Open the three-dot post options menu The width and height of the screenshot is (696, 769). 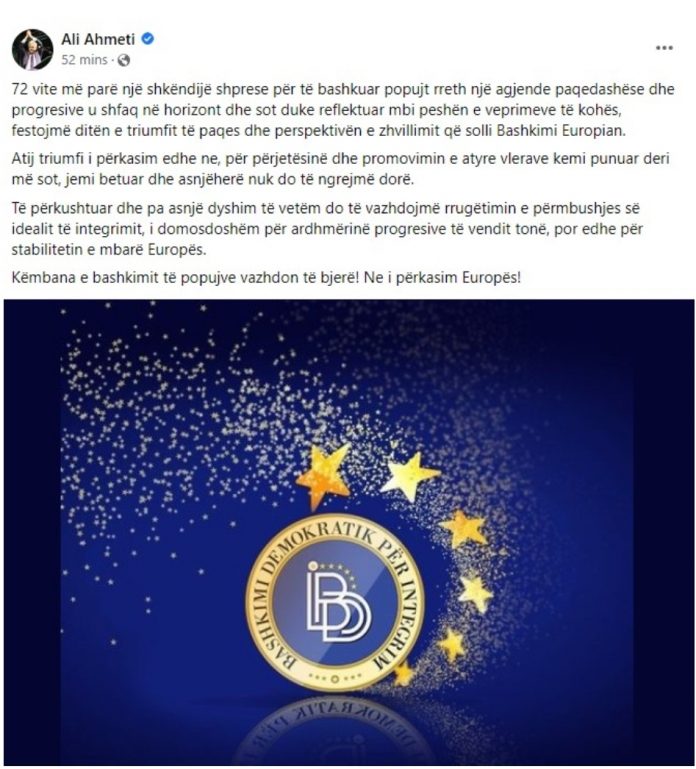tap(664, 48)
